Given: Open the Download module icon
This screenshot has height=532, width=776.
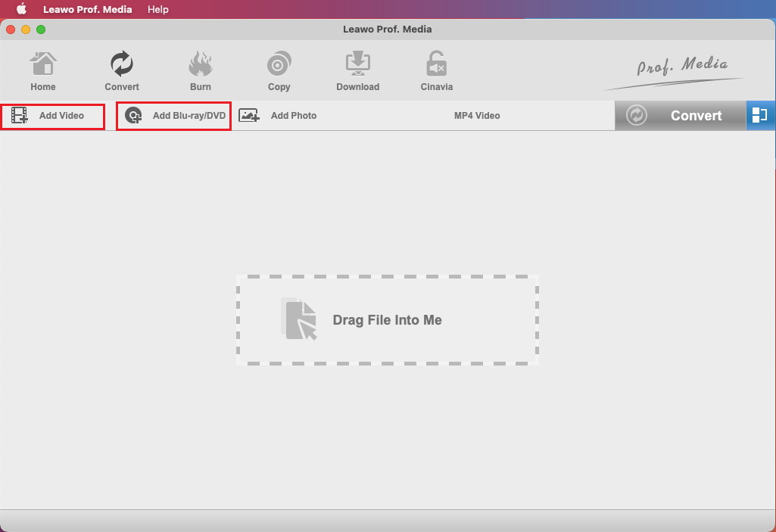Looking at the screenshot, I should [358, 64].
